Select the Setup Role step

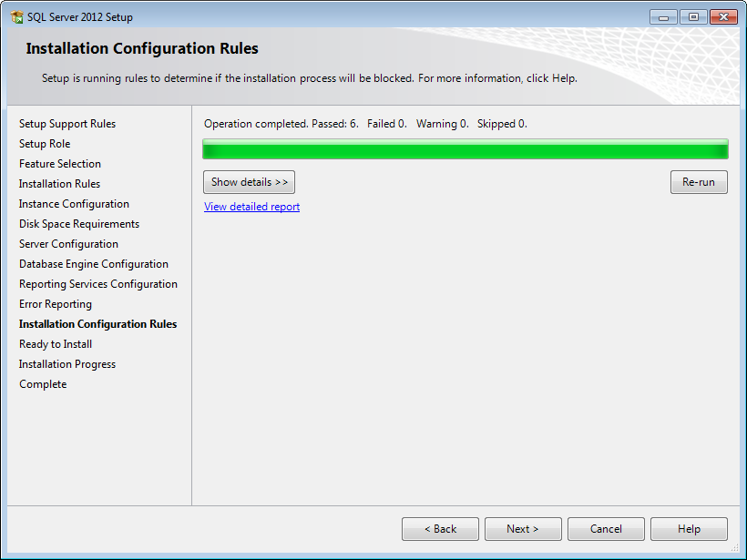45,144
